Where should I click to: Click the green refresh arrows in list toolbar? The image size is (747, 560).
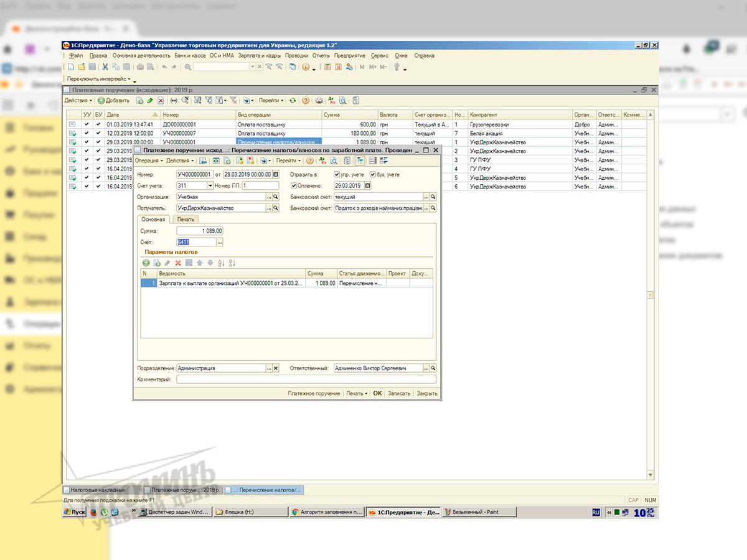[293, 100]
